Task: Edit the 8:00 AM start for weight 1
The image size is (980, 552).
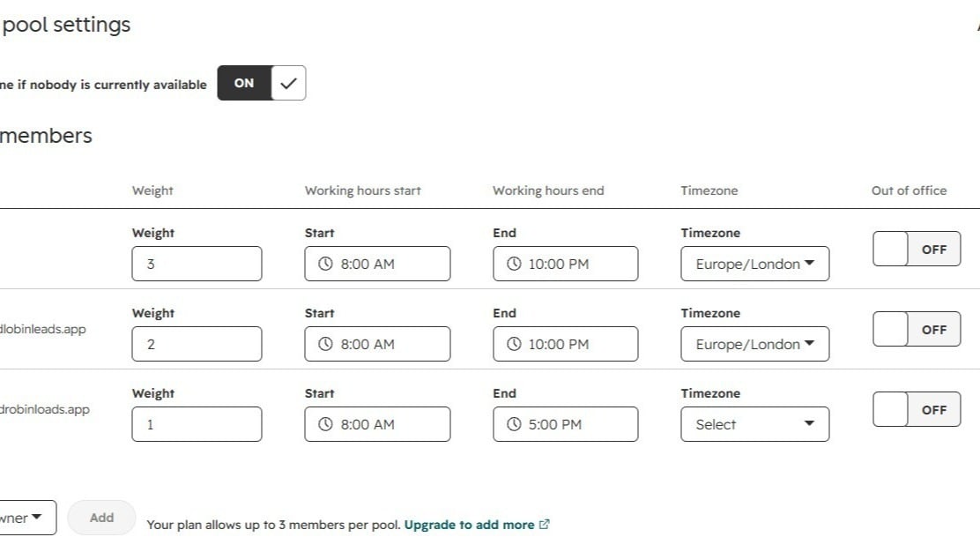Action: 377,424
